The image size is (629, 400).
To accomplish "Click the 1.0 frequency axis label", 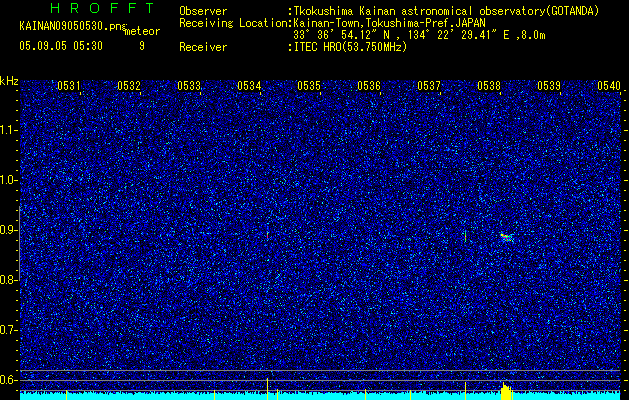I will coord(8,181).
